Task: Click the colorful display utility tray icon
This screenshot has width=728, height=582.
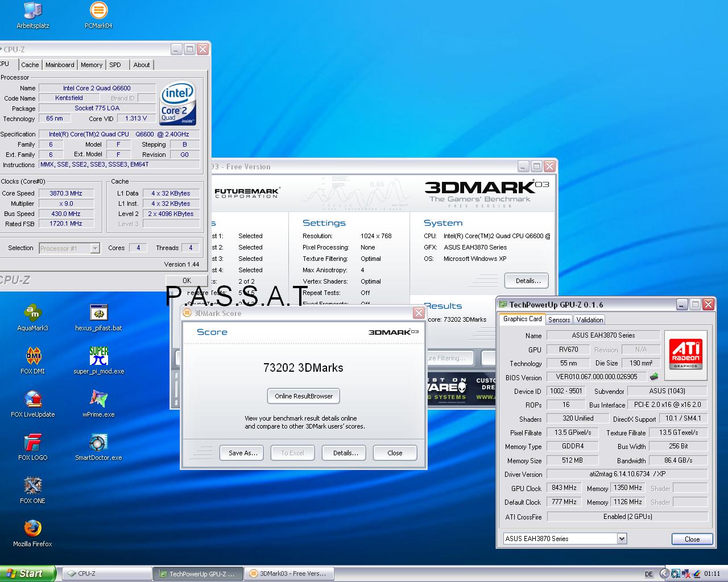Action: pyautogui.click(x=697, y=574)
